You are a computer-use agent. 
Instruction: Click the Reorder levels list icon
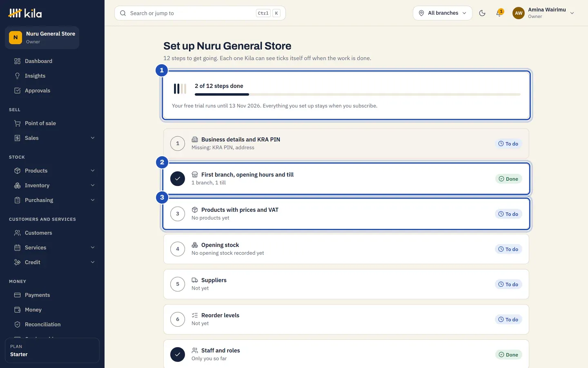click(x=195, y=315)
